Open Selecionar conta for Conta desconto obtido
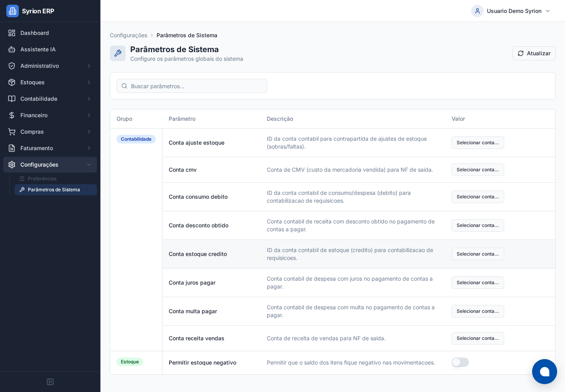565x392 pixels. pyautogui.click(x=478, y=225)
